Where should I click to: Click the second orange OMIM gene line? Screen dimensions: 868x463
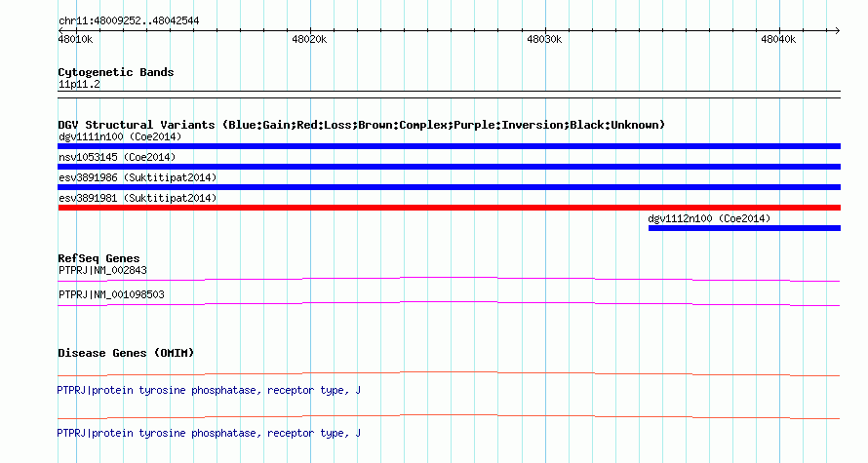(449, 416)
